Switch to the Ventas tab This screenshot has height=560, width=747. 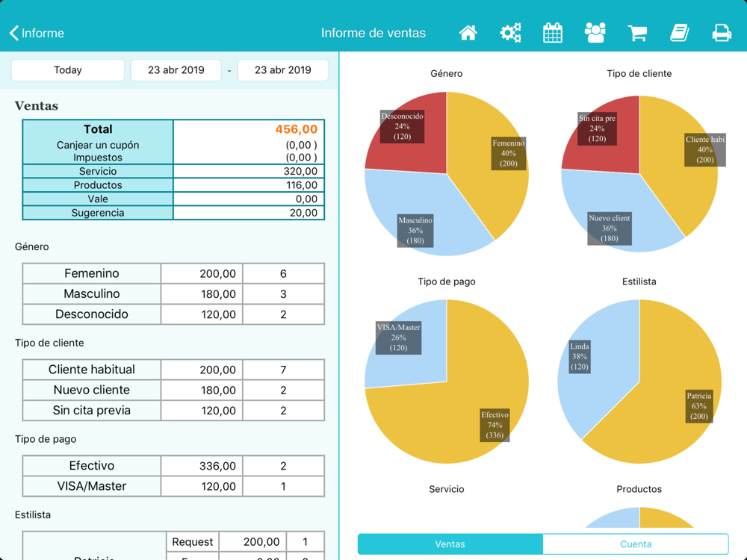[x=450, y=544]
